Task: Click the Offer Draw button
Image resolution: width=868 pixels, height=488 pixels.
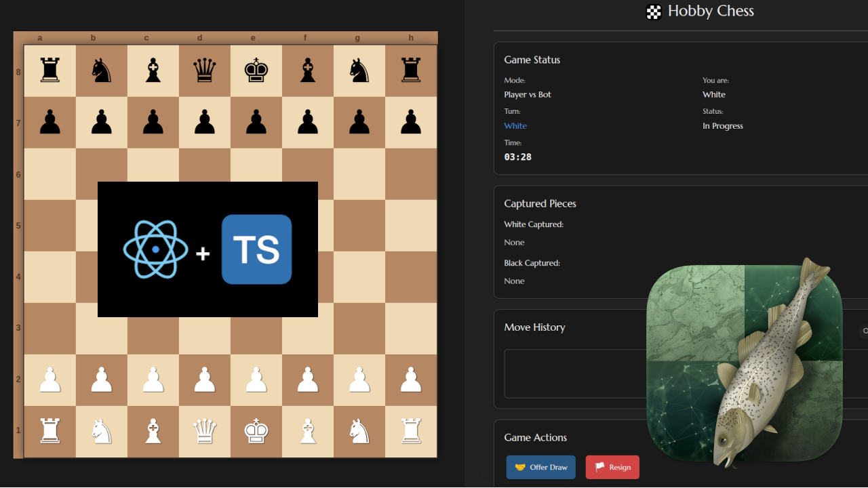Action: (x=540, y=467)
